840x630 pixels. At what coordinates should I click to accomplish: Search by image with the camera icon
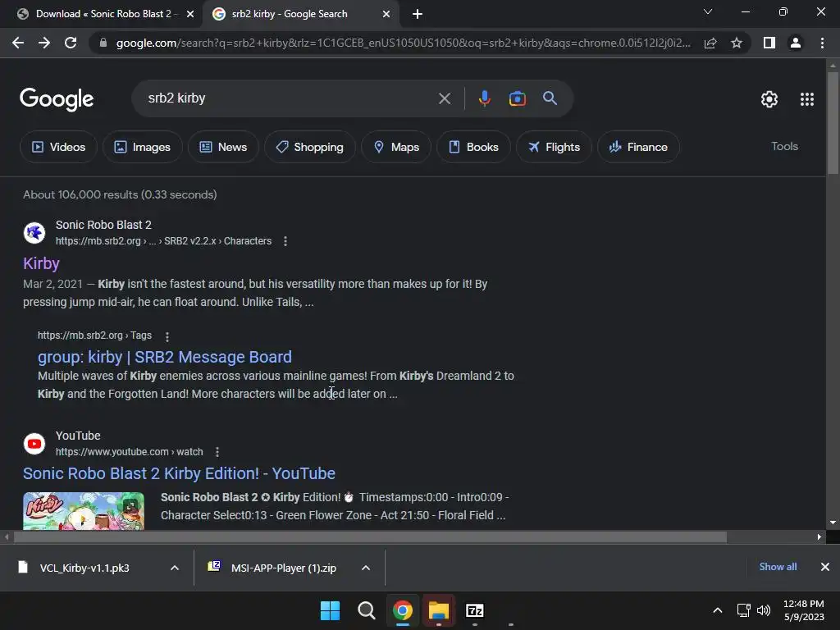pyautogui.click(x=517, y=98)
